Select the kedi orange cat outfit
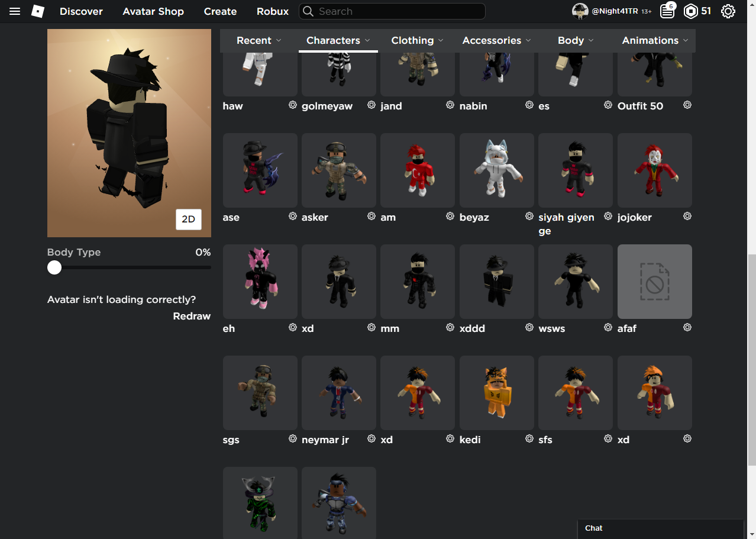This screenshot has height=539, width=756. tap(497, 393)
